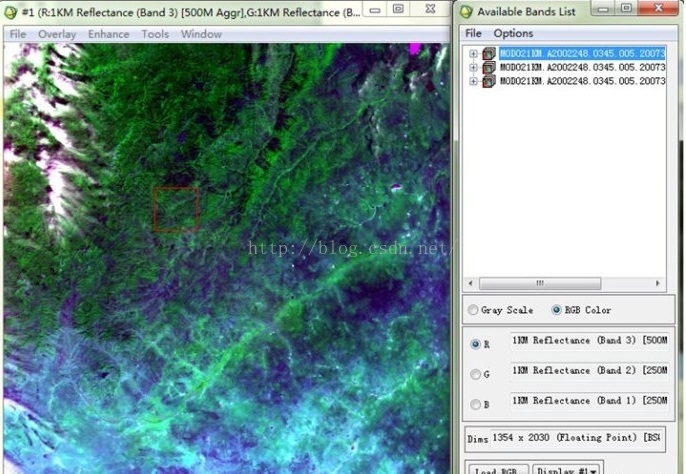The width and height of the screenshot is (686, 474).
Task: Select second MOD021KM.A2002248 file name
Action: (582, 67)
